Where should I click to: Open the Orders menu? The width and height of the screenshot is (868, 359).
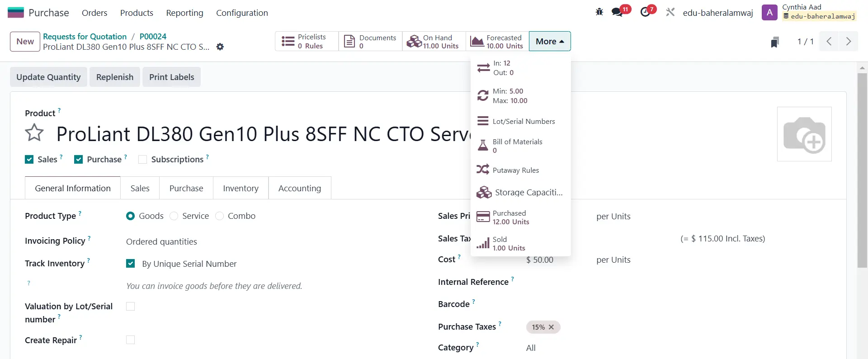click(x=94, y=13)
